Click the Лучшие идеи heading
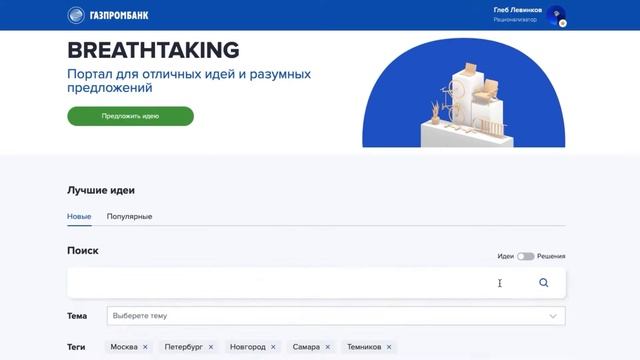Viewport: 640px width, 360px height. pos(101,190)
